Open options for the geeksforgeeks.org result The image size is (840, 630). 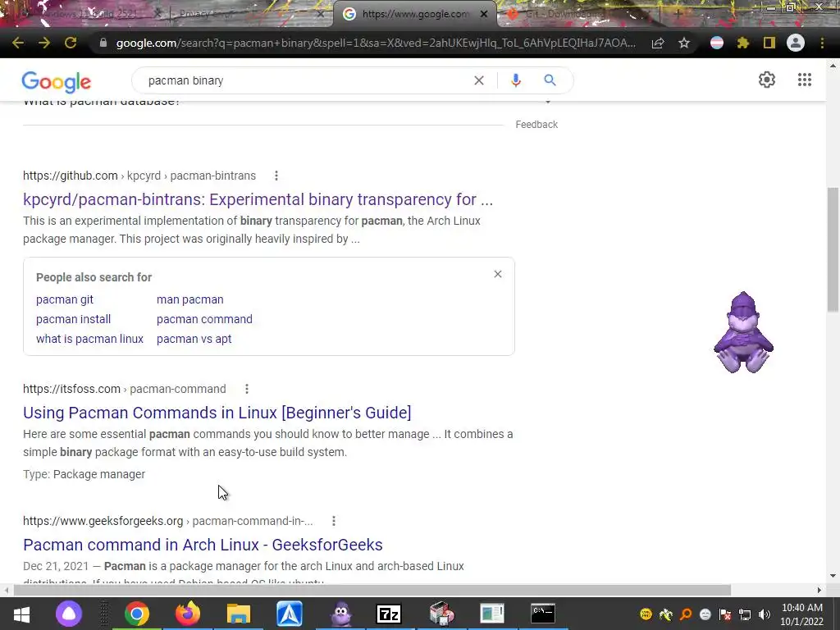[334, 521]
